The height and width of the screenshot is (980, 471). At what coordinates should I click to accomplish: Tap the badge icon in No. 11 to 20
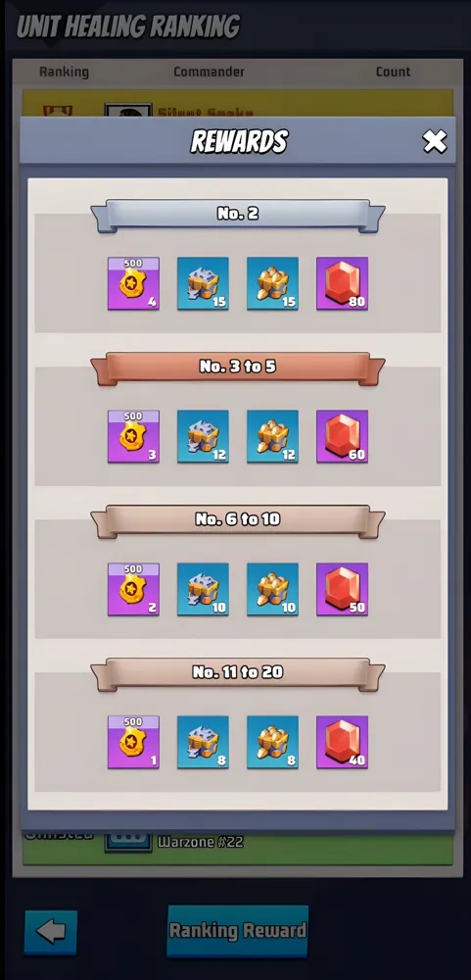coord(134,742)
